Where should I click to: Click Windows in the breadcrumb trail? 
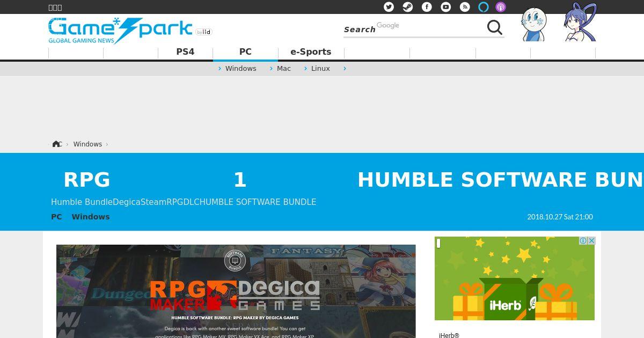(x=87, y=144)
